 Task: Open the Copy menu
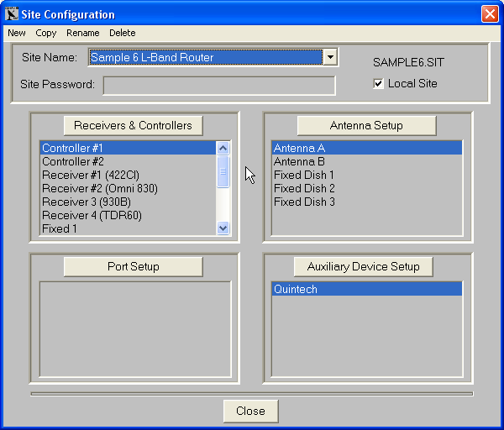click(x=46, y=33)
